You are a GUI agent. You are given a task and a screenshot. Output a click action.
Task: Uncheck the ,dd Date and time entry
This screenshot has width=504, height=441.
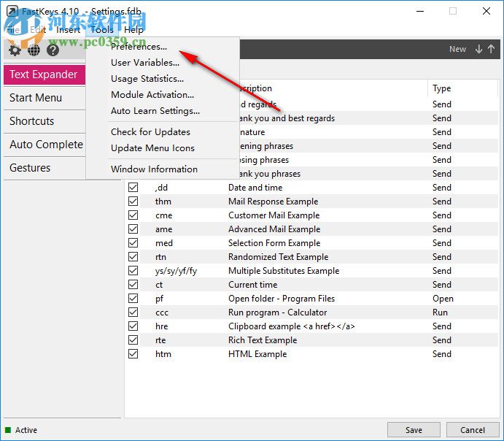click(x=133, y=187)
